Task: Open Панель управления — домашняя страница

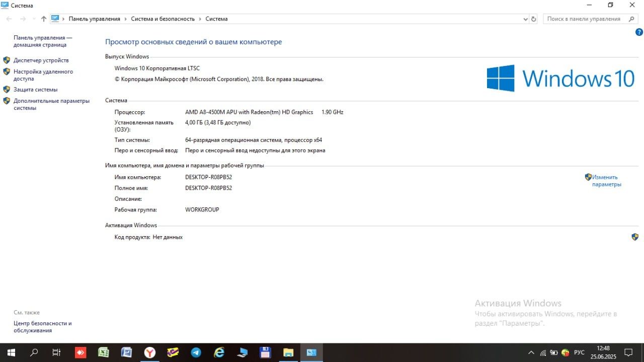Action: pyautogui.click(x=43, y=41)
